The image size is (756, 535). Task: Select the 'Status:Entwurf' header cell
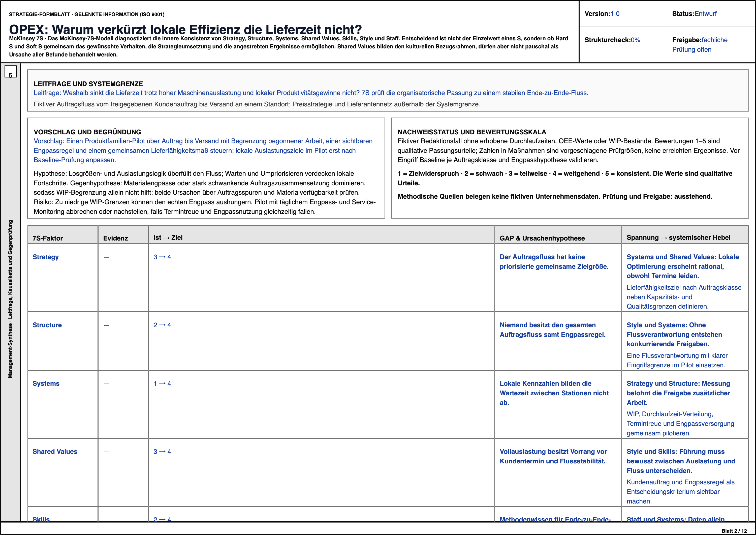pos(711,14)
